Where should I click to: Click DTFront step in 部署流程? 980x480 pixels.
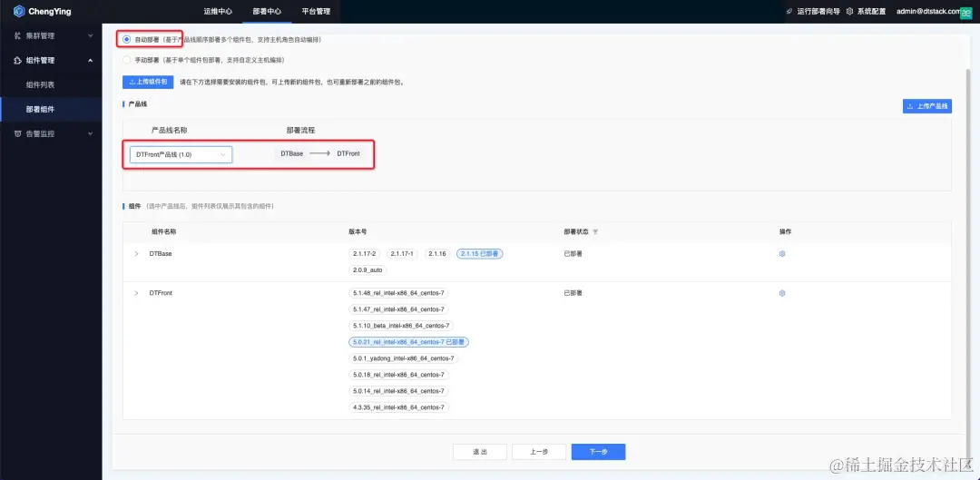pos(348,153)
